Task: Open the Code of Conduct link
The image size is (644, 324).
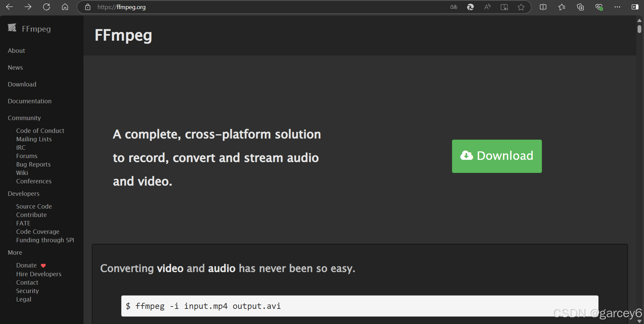Action: tap(40, 131)
